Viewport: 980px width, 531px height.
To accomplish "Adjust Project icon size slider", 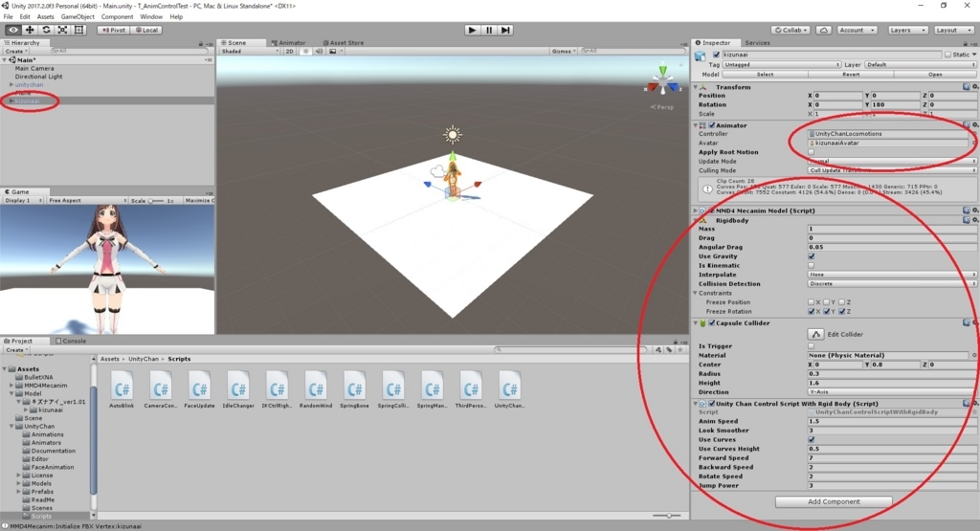I will point(668,516).
